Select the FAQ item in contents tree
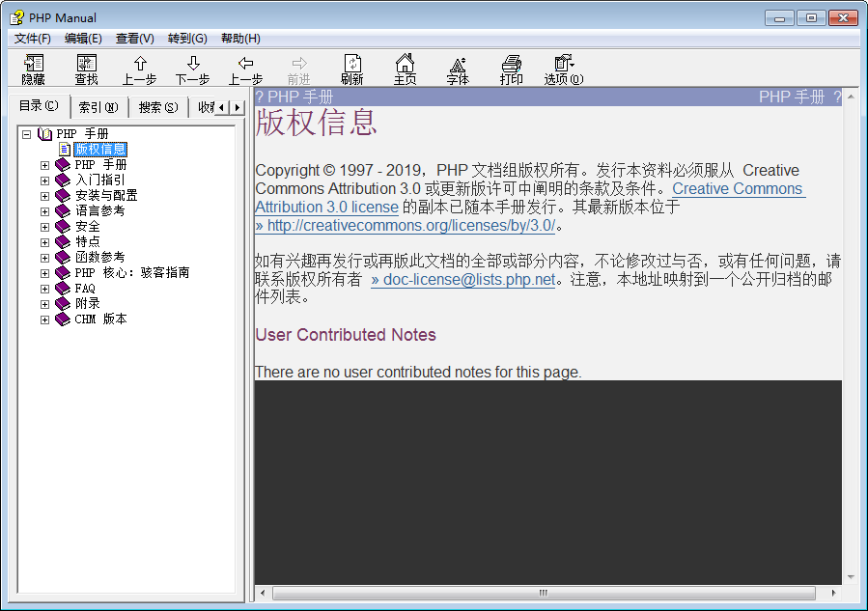The height and width of the screenshot is (611, 868). pos(85,289)
